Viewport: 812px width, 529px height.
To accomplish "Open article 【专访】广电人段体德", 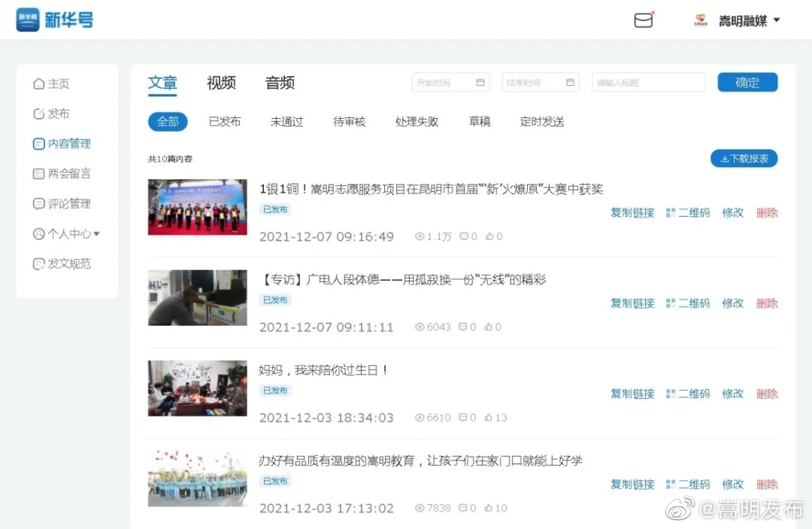I will [x=402, y=280].
